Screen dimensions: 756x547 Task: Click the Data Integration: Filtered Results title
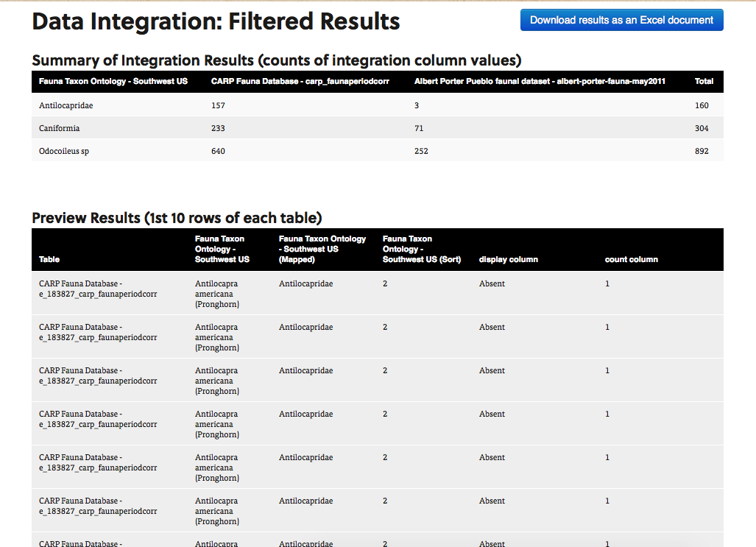point(216,21)
